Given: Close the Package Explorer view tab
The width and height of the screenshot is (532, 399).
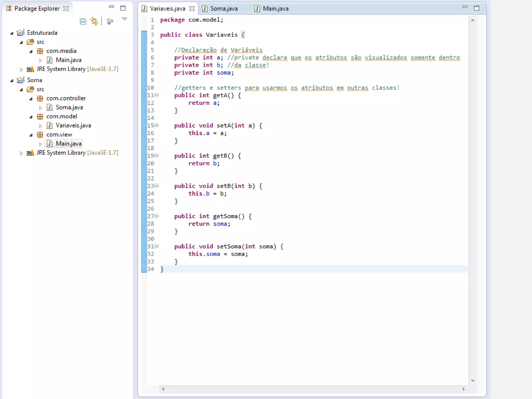Looking at the screenshot, I should 66,9.
